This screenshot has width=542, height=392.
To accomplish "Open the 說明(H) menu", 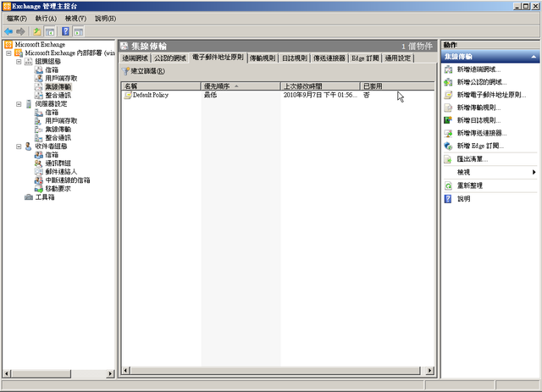I will [x=105, y=19].
